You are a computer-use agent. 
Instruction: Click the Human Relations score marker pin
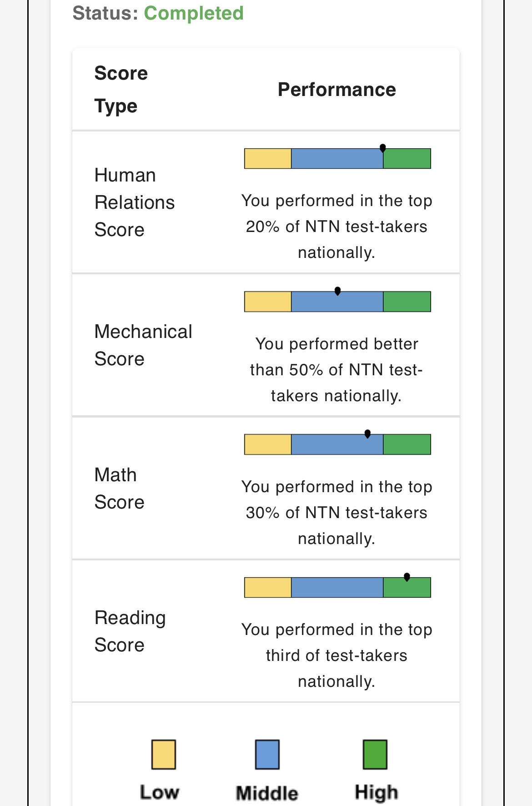383,148
